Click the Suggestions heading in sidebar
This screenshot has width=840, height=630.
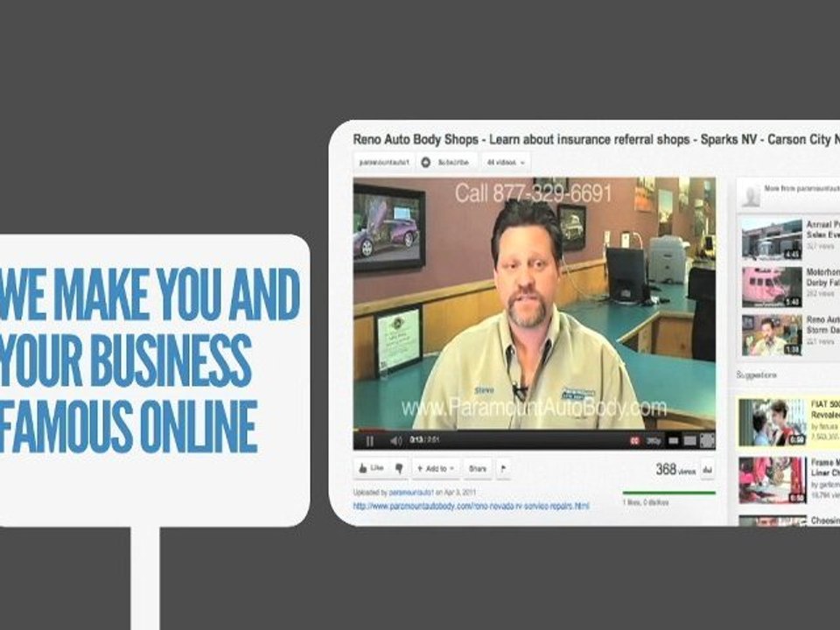pyautogui.click(x=756, y=375)
